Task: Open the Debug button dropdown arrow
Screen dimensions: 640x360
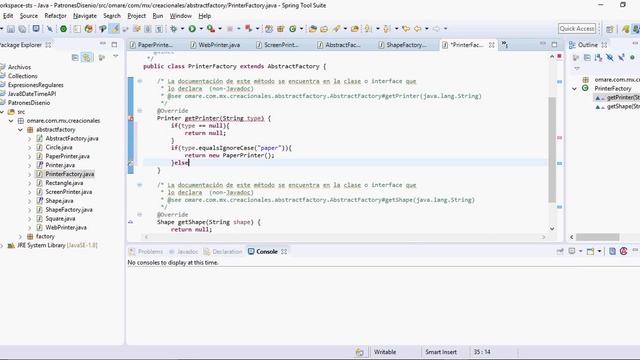Action: (x=182, y=29)
